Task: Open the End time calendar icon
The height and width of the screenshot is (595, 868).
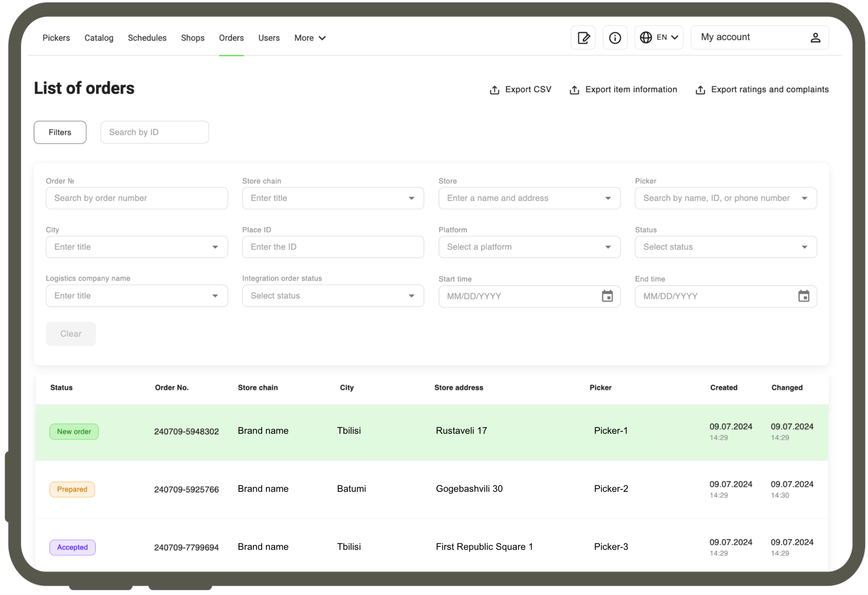Action: click(x=803, y=296)
